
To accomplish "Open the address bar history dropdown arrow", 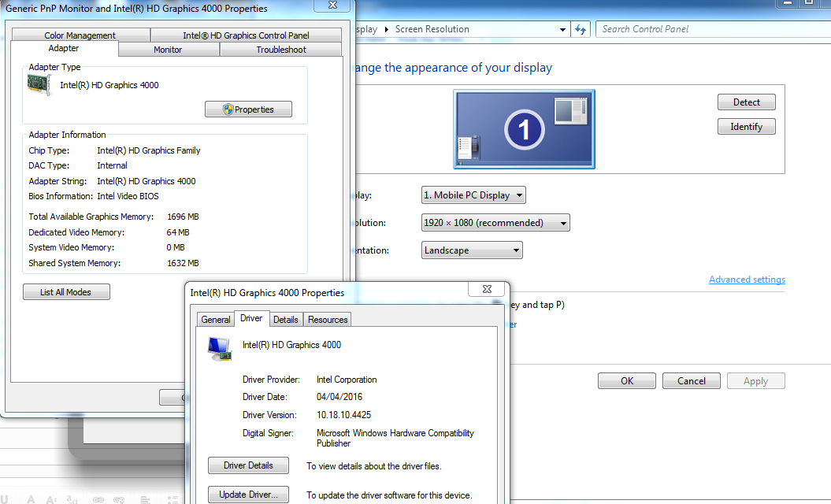I will [x=562, y=30].
